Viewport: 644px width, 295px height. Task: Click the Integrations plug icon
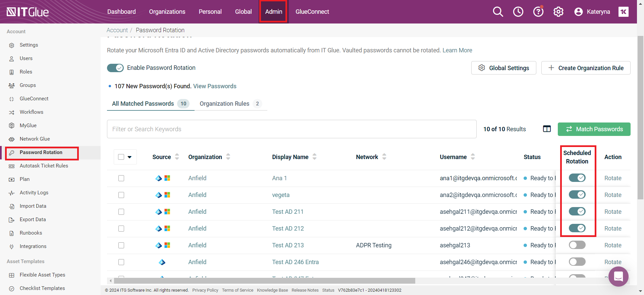point(12,246)
